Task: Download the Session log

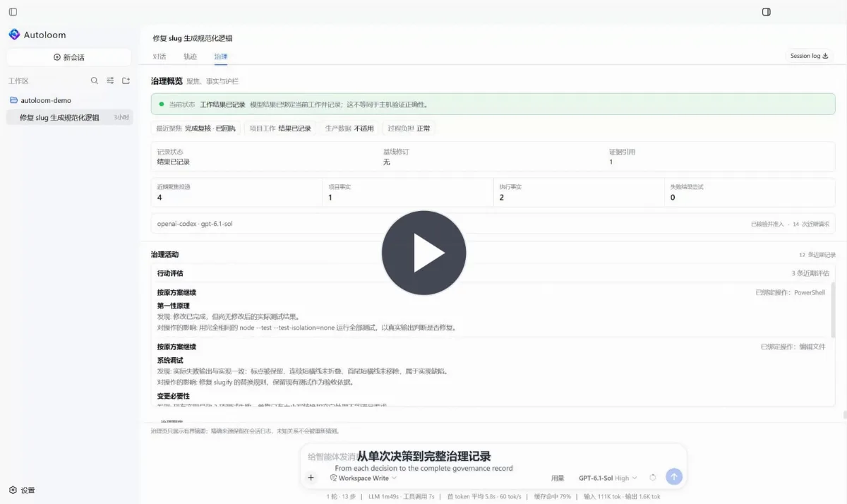Action: pos(810,56)
